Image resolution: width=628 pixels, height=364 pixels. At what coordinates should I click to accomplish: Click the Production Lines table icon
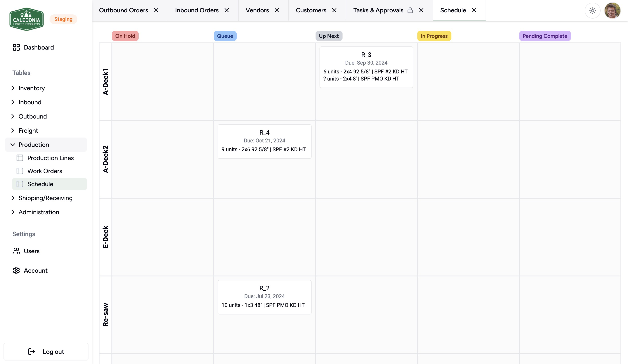20,158
